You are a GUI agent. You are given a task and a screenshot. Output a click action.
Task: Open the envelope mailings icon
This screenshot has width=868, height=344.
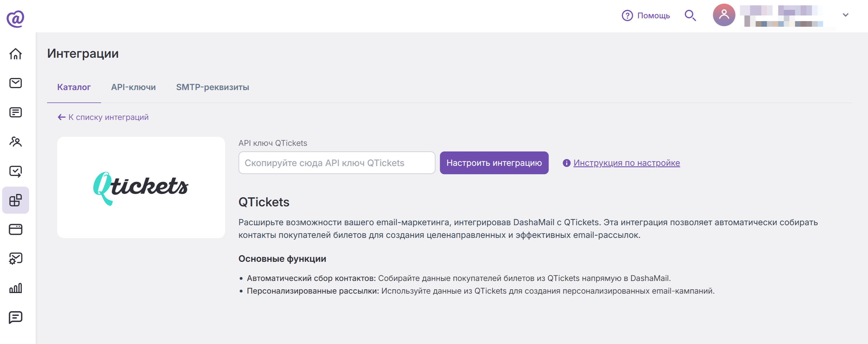click(15, 83)
